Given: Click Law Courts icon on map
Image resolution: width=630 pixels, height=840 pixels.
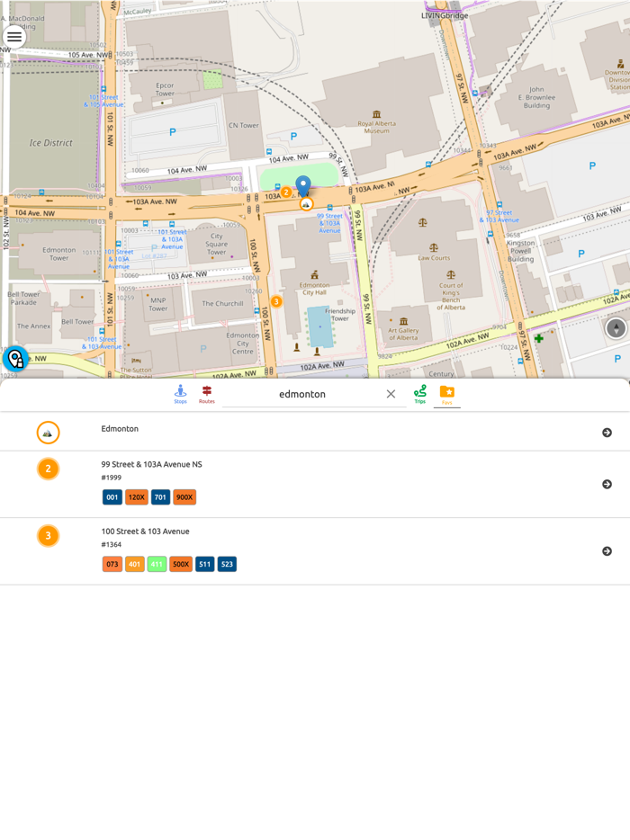Looking at the screenshot, I should 433,247.
